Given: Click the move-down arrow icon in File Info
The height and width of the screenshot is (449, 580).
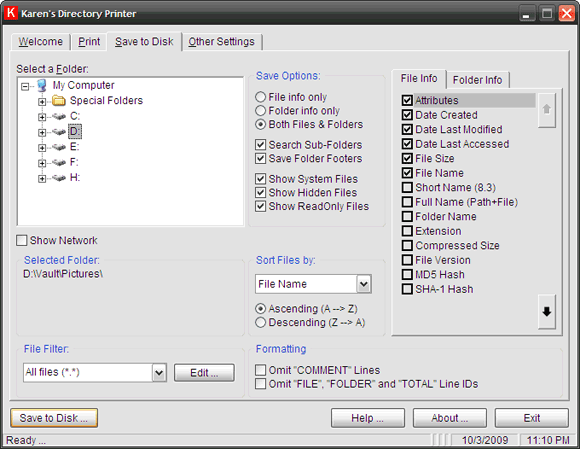Looking at the screenshot, I should [x=546, y=312].
